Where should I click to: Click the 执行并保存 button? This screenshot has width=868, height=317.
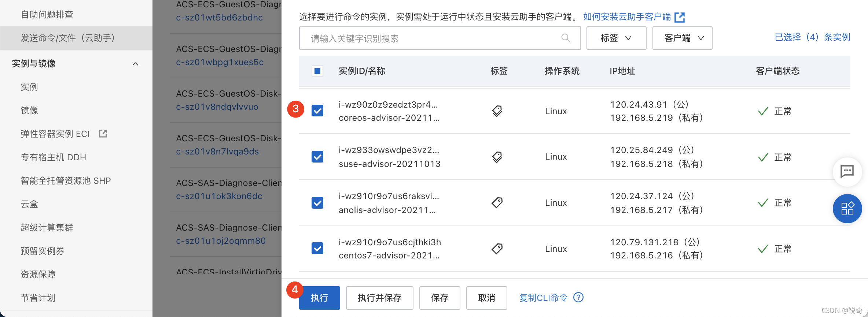(x=379, y=298)
